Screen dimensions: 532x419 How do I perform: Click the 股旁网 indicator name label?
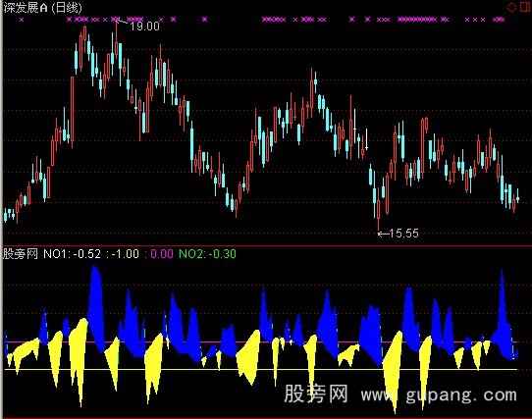21,254
